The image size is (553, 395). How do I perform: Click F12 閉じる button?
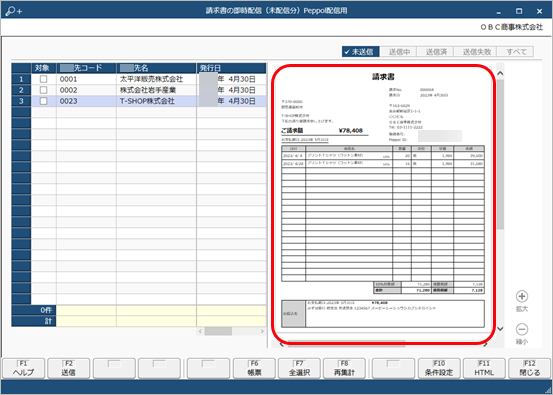click(x=530, y=368)
